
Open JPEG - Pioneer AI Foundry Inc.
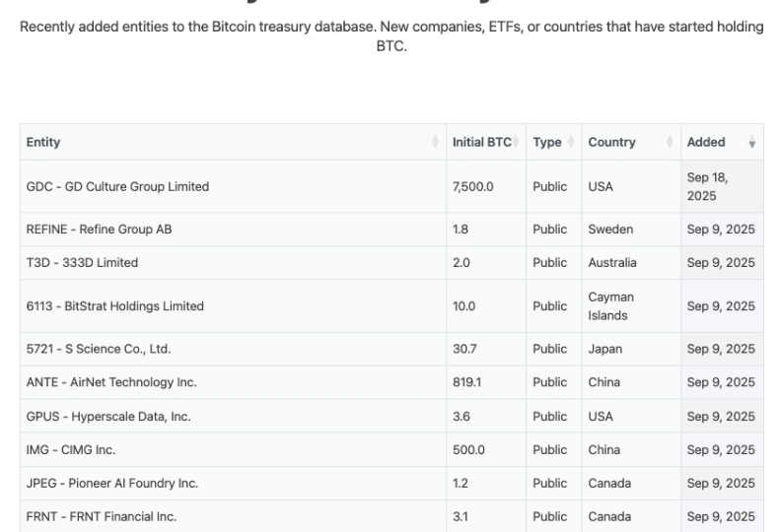click(111, 484)
